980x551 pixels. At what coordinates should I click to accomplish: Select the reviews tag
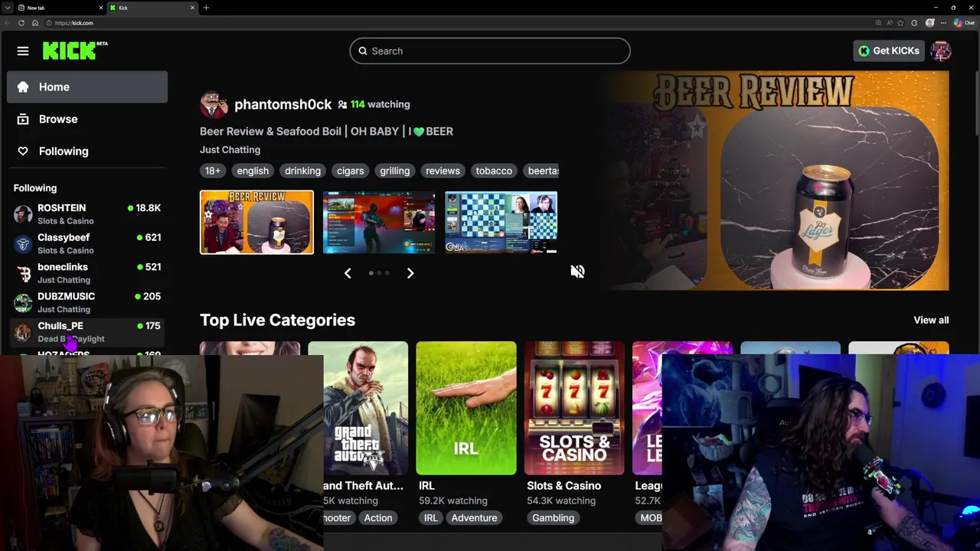click(x=443, y=171)
